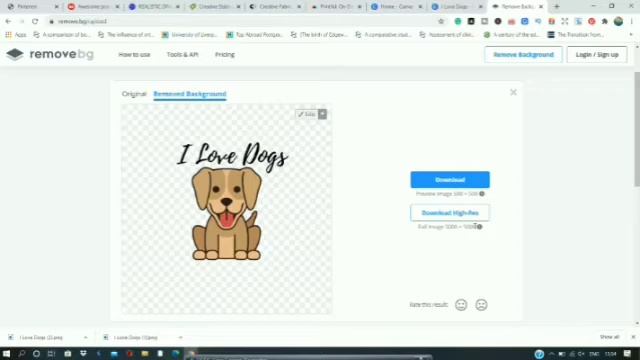Click the info icon beside Preview image size
Screen dimensions: 640x360
coord(482,194)
